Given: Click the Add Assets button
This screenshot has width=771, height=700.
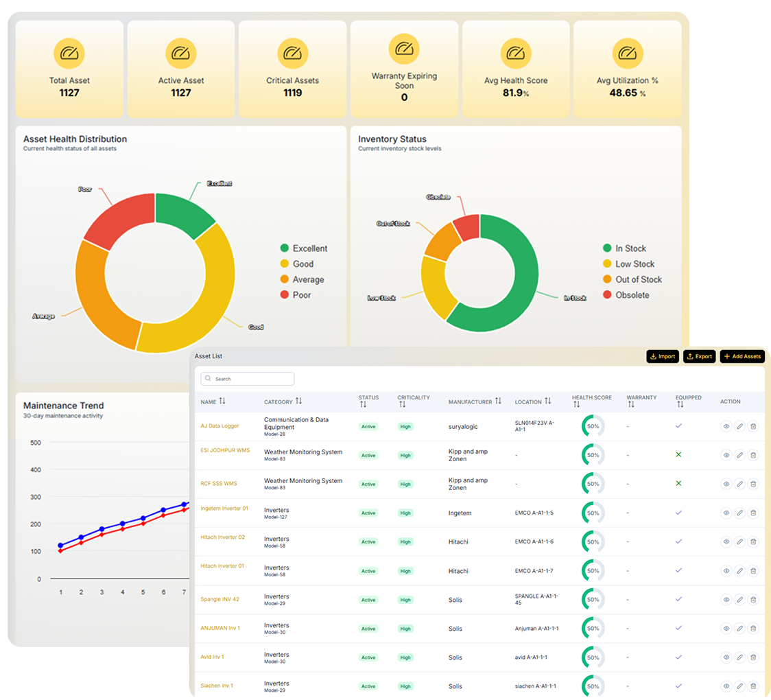Looking at the screenshot, I should click(742, 357).
